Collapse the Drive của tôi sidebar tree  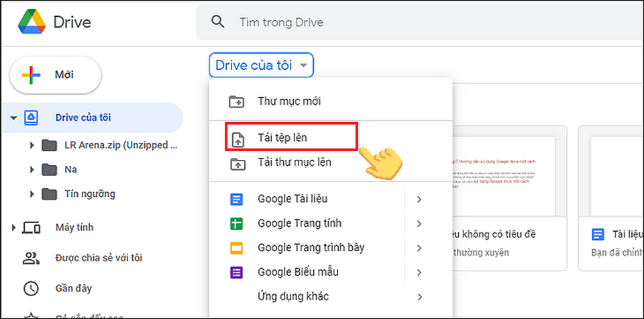click(x=13, y=118)
